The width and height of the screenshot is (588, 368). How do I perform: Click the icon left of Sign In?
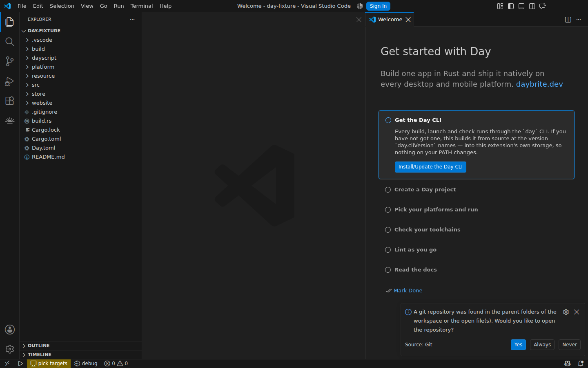[360, 6]
